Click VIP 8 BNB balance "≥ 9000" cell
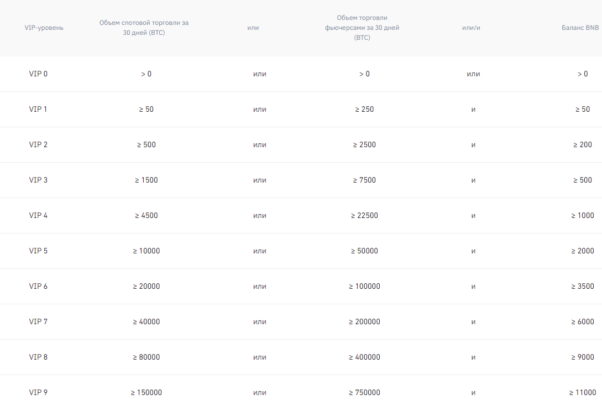 click(x=582, y=357)
